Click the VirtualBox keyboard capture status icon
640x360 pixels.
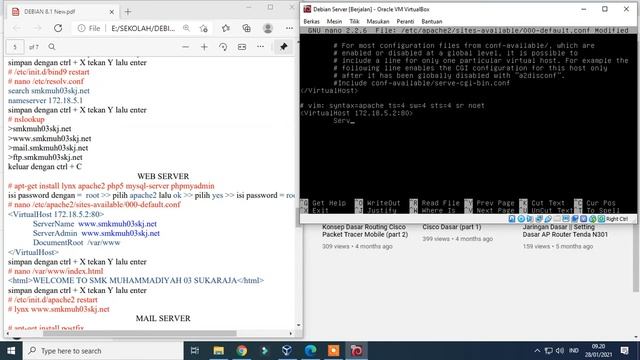(601, 219)
